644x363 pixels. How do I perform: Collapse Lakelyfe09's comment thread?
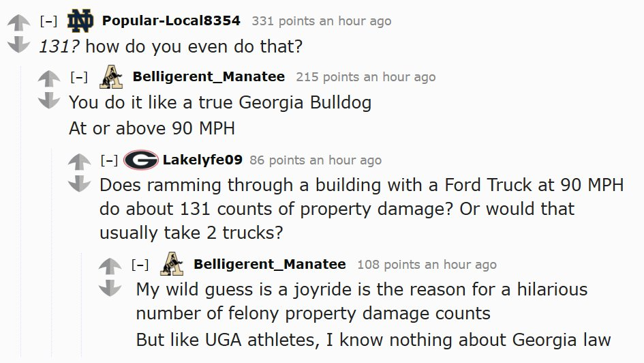109,161
